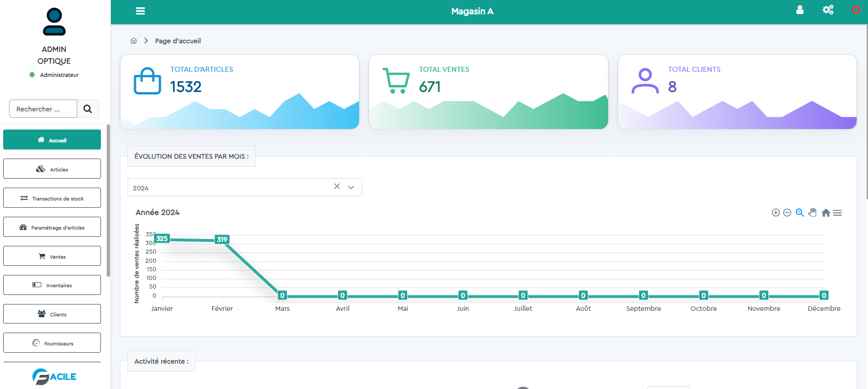Open the settings gears icon
868x389 pixels.
pyautogui.click(x=828, y=10)
